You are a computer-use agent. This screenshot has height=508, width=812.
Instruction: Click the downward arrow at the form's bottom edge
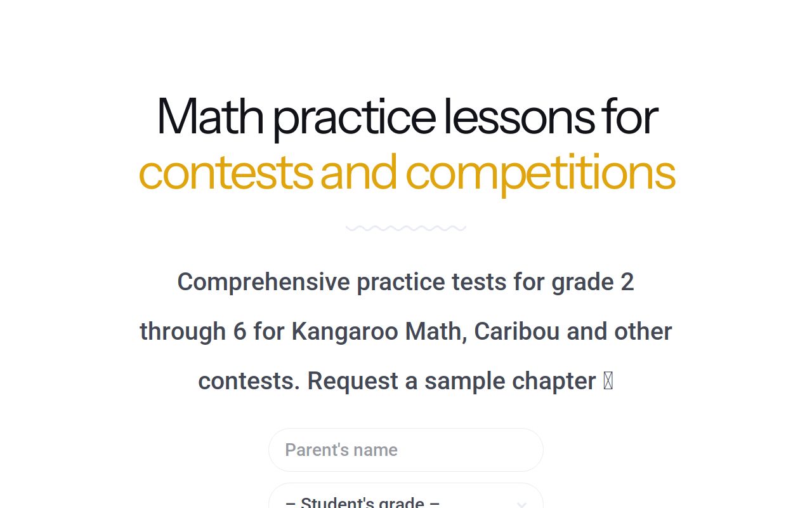[x=522, y=502]
